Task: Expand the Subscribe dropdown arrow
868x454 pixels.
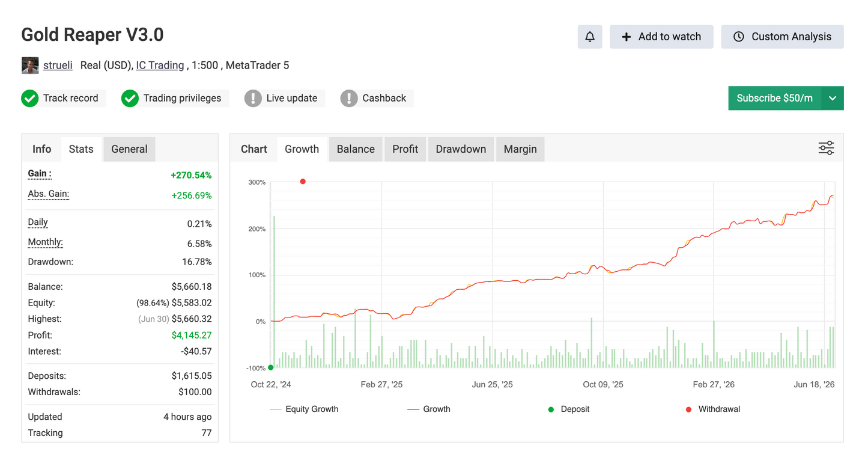Action: point(833,99)
